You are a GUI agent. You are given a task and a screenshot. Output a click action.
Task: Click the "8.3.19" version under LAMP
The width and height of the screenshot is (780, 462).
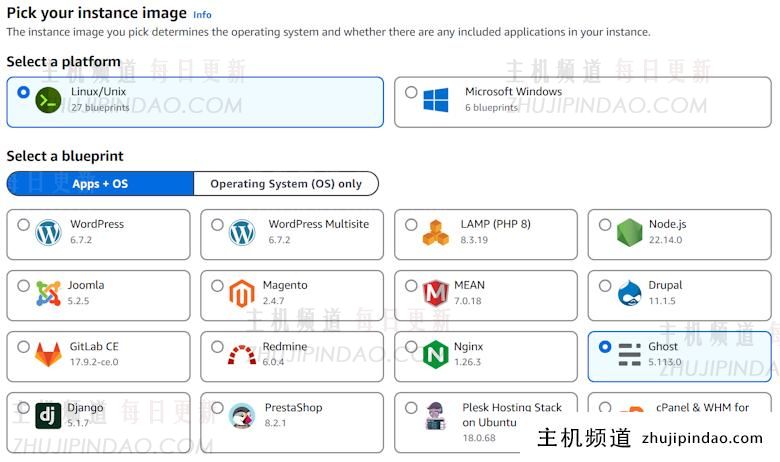(474, 240)
